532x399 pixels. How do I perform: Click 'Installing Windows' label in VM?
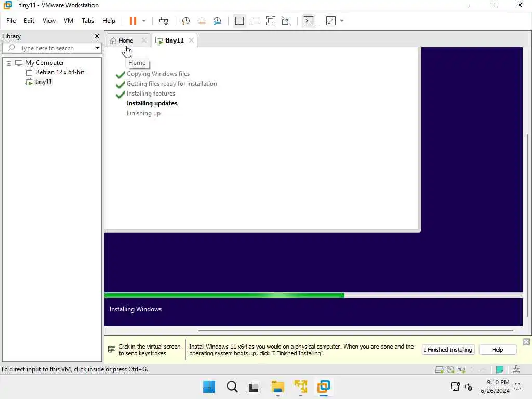pos(136,309)
